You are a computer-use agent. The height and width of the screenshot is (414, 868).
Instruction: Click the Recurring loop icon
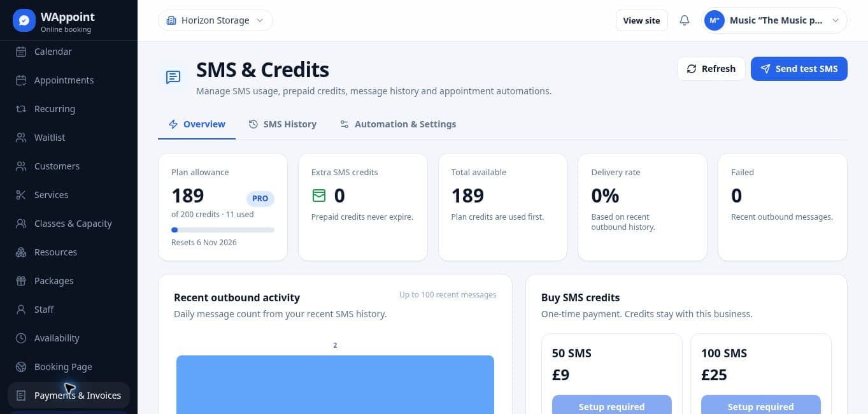click(21, 109)
